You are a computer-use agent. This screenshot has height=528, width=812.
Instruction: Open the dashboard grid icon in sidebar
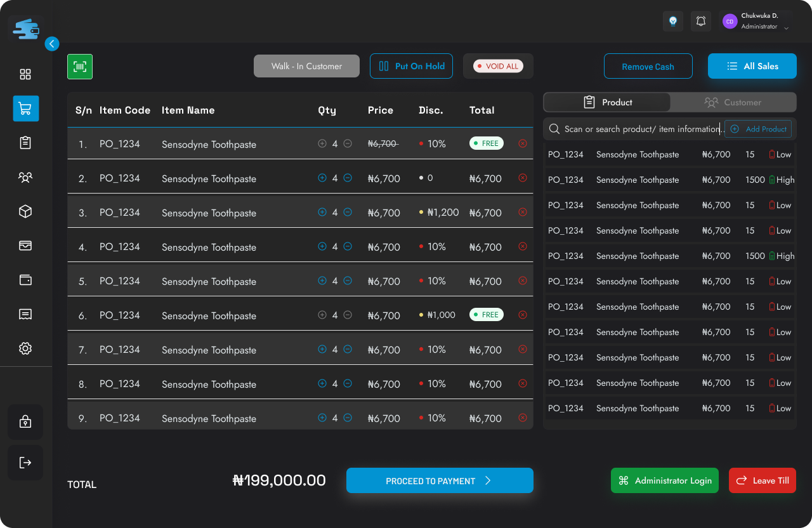pyautogui.click(x=25, y=74)
